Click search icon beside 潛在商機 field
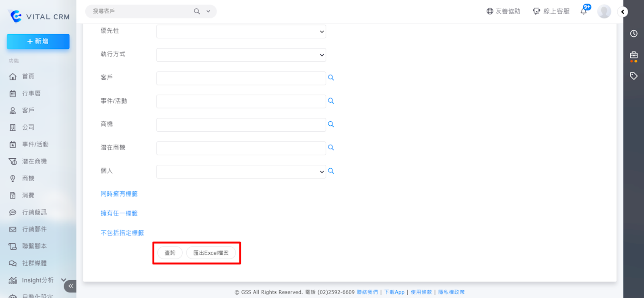This screenshot has height=298, width=644. click(x=331, y=148)
